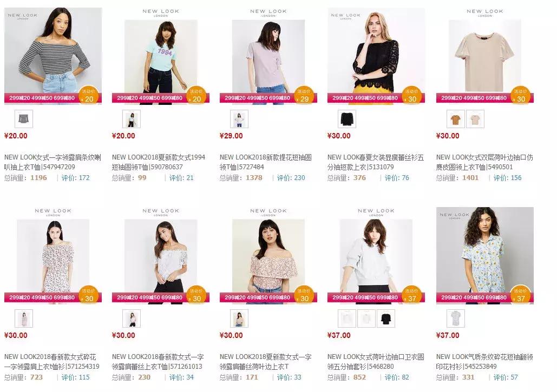Open product title ending in 5490501

pos(484,162)
